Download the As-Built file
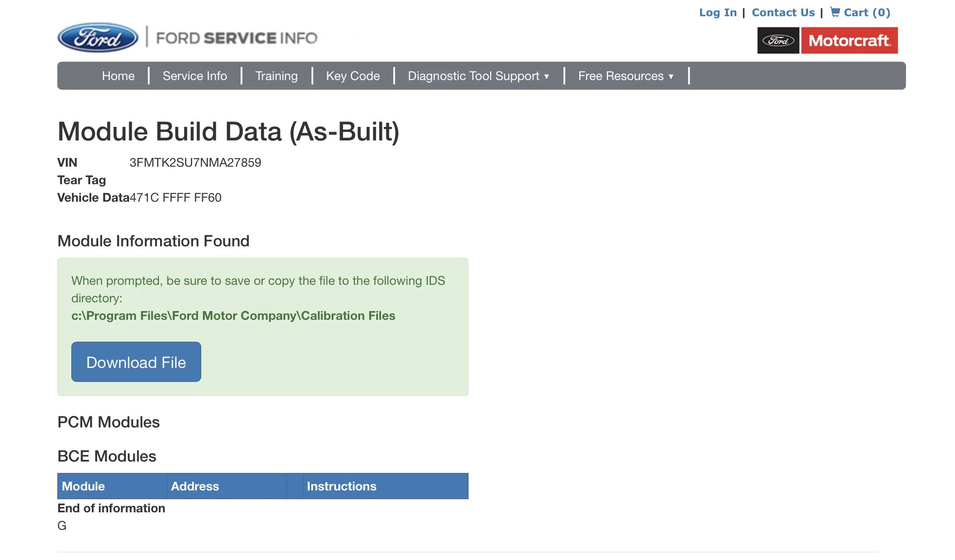The image size is (955, 560). (136, 362)
